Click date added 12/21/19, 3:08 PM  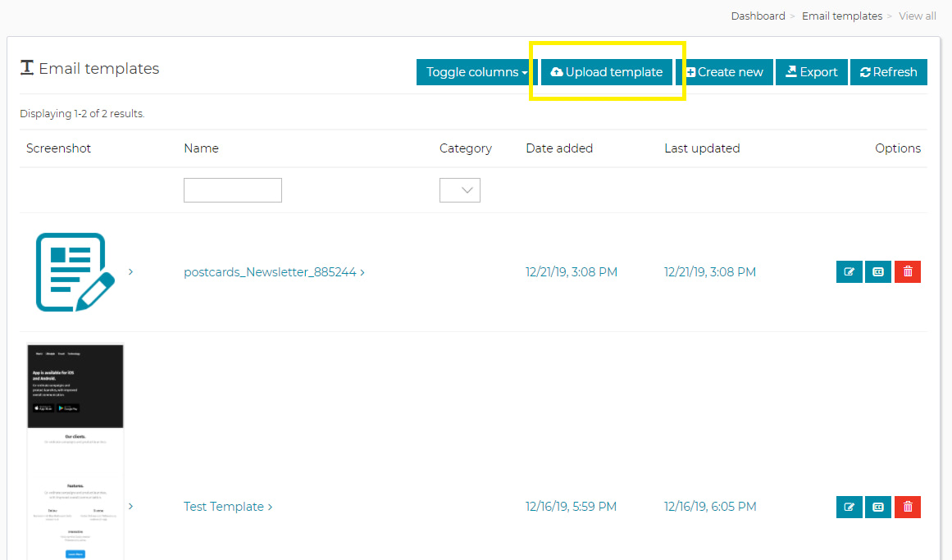(572, 272)
